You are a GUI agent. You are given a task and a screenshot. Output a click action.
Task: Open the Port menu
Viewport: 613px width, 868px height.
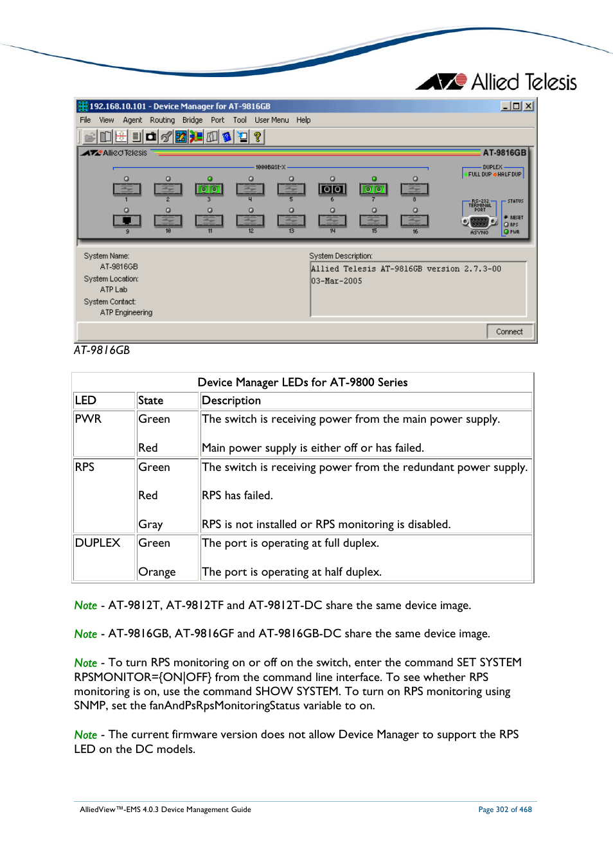[218, 120]
